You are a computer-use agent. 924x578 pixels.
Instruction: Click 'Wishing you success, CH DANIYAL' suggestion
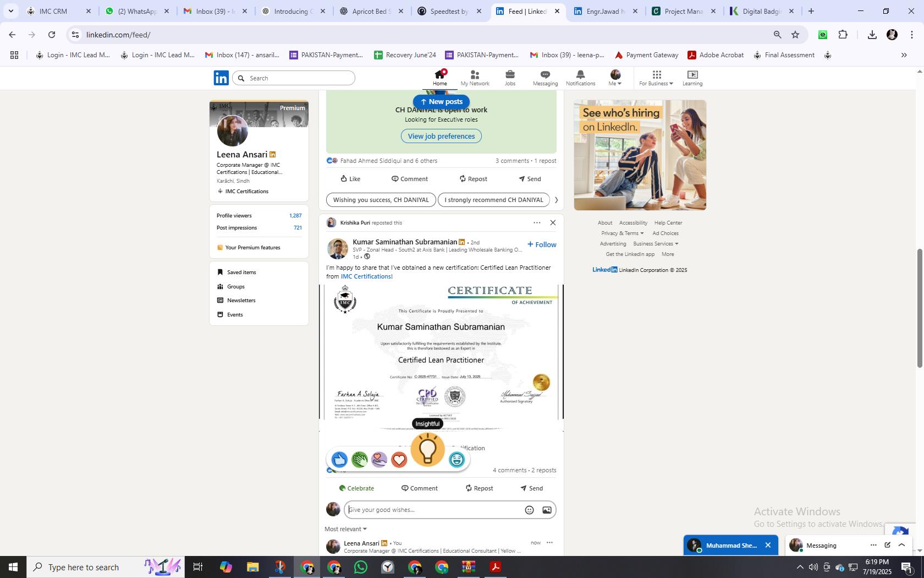[381, 200]
